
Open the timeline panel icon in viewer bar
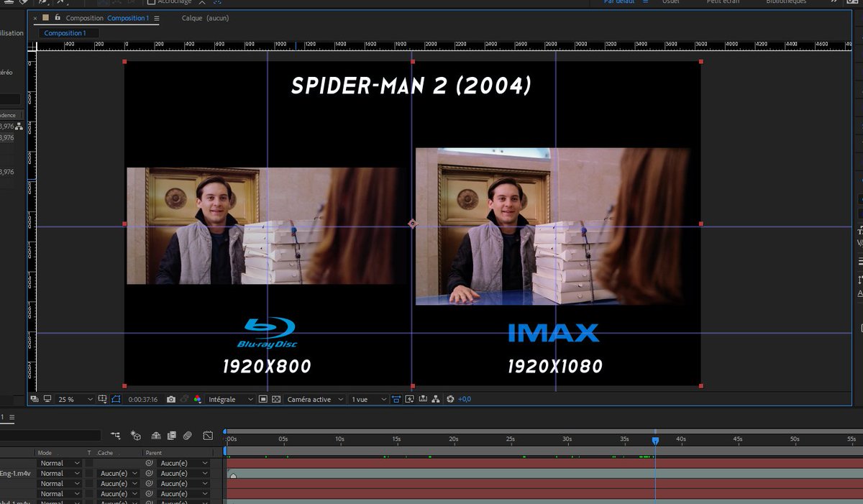(423, 399)
